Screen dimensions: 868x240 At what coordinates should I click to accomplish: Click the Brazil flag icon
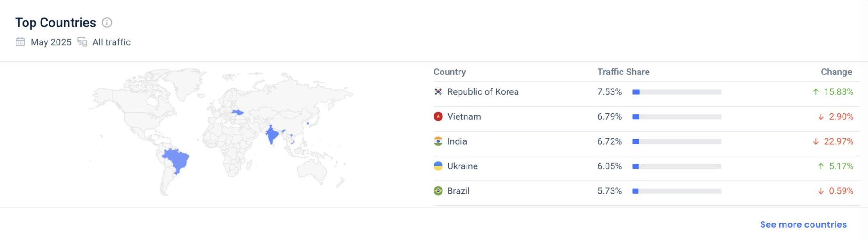pos(438,191)
